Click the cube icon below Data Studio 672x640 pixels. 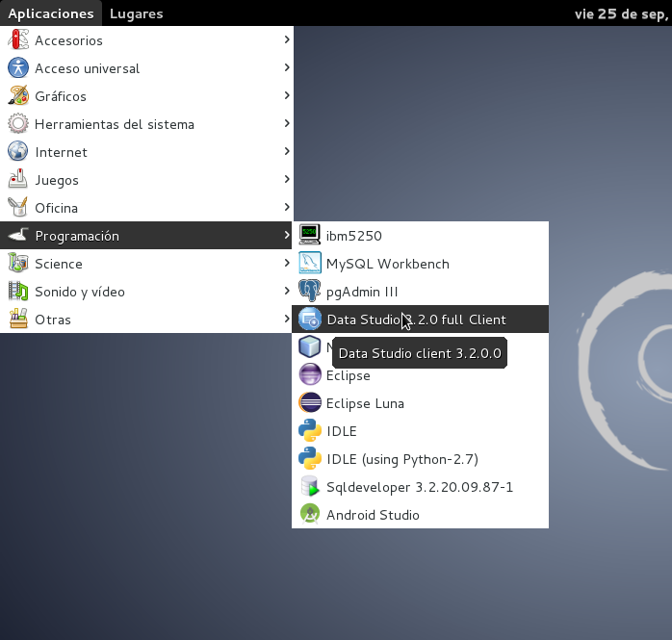(309, 347)
